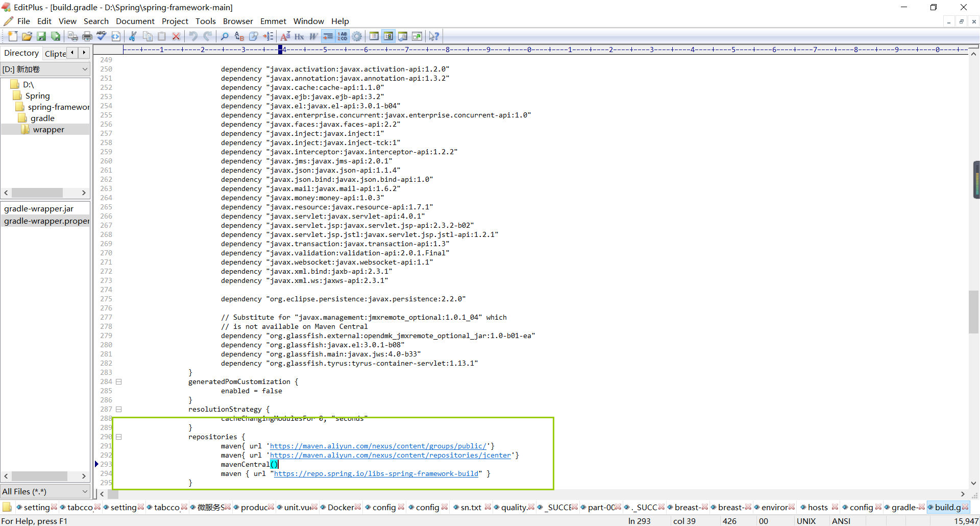Open the Document menu
The image size is (980, 526).
[135, 21]
